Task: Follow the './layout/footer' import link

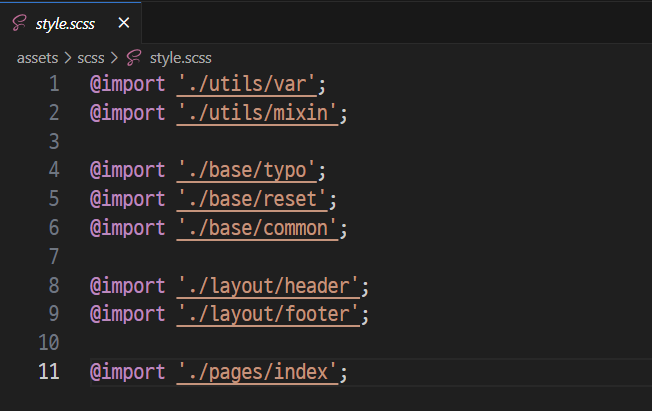Action: tap(268, 314)
